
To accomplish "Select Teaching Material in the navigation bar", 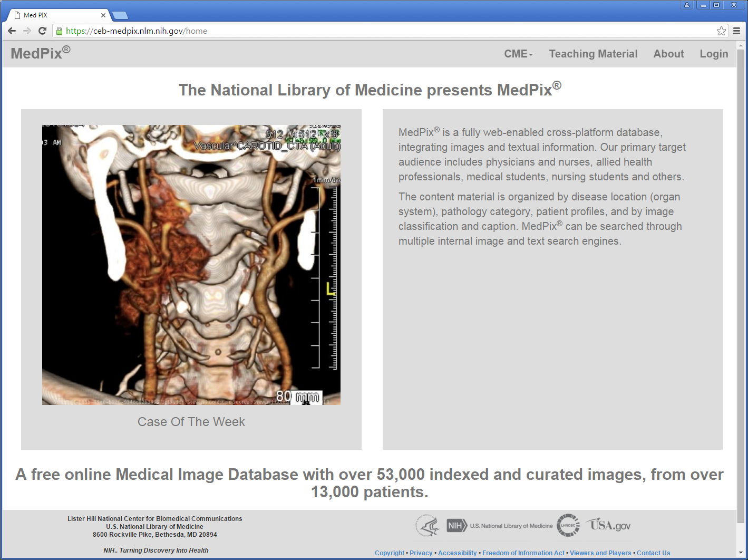I will coord(593,53).
